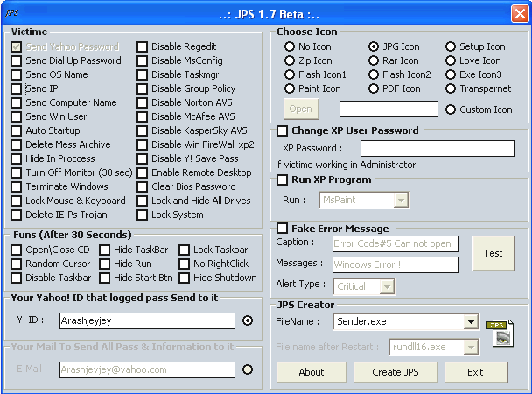Viewport: 532px width, 394px height.
Task: Click the Exit button
Action: pos(475,372)
